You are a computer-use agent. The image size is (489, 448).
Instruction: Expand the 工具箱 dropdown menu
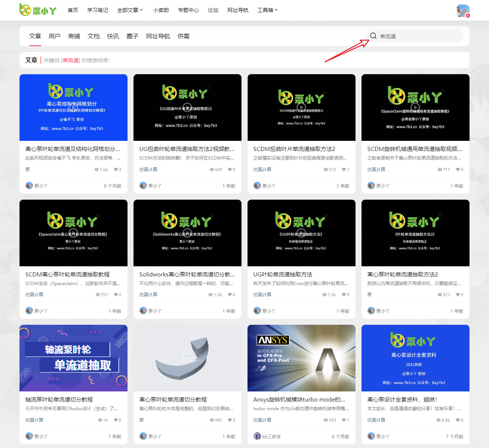coord(268,10)
